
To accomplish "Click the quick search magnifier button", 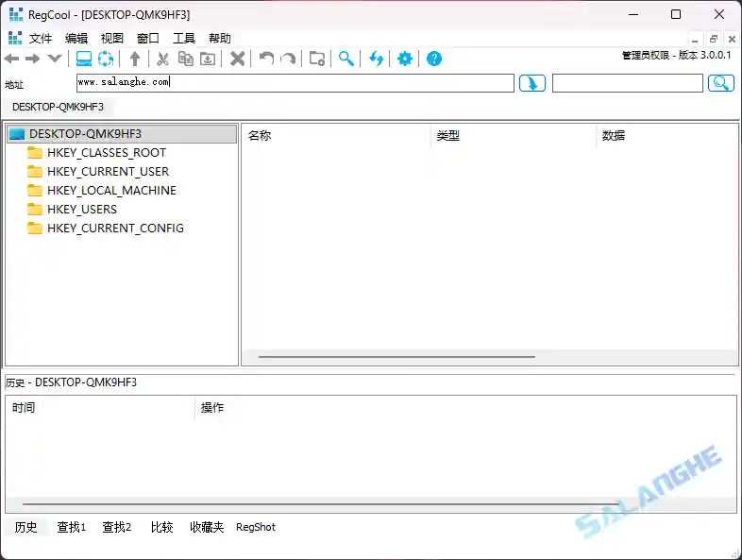I will 721,83.
